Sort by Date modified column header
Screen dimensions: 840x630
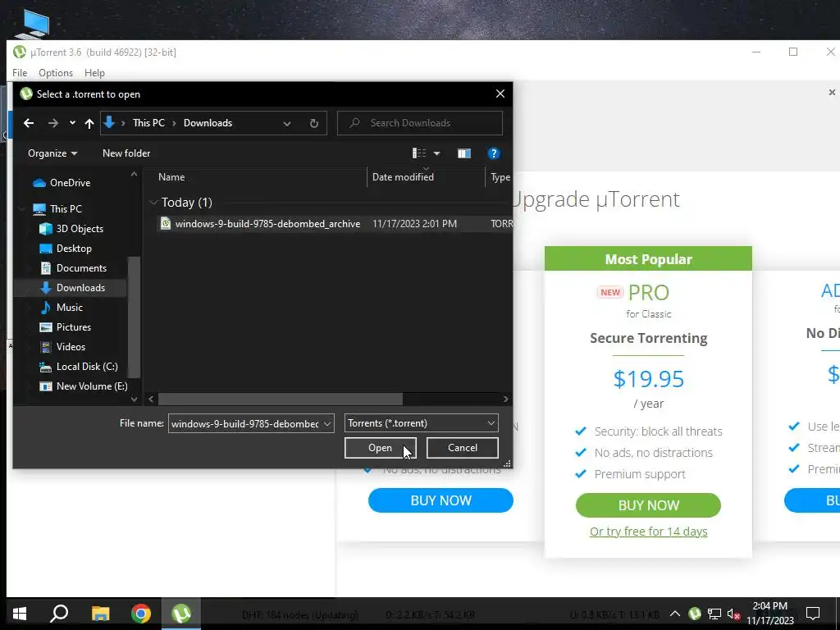(x=403, y=177)
